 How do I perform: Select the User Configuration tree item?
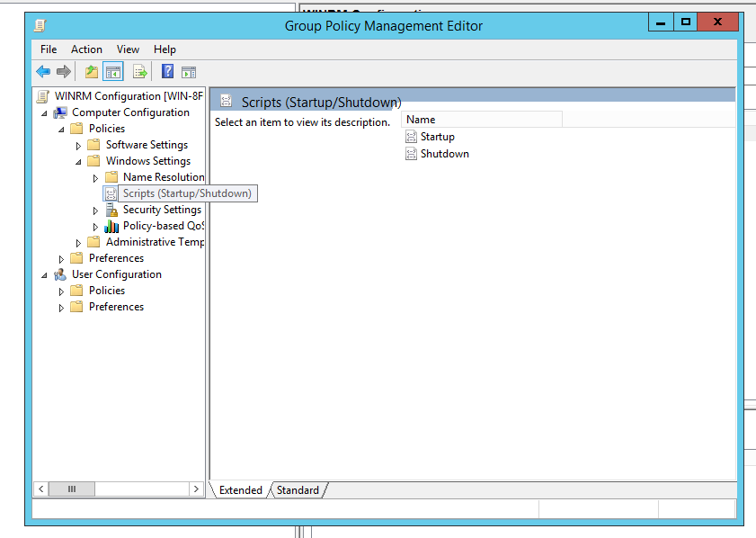click(117, 274)
